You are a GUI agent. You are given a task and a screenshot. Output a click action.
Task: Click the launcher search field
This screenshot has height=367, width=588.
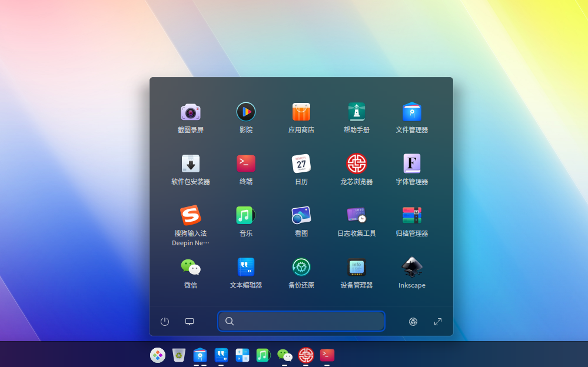point(301,321)
